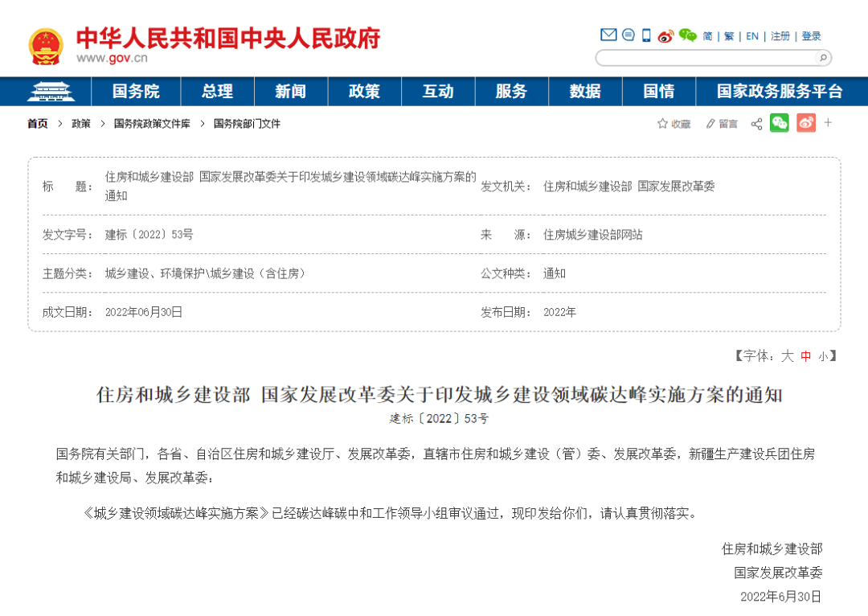Open the 互动 menu tab
This screenshot has height=616, width=868.
(x=438, y=92)
